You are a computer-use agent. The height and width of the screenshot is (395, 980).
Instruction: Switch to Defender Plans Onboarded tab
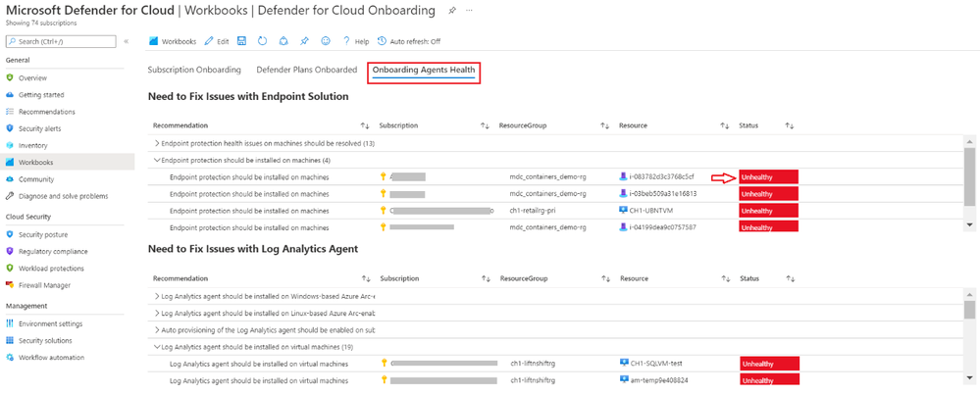tap(306, 70)
